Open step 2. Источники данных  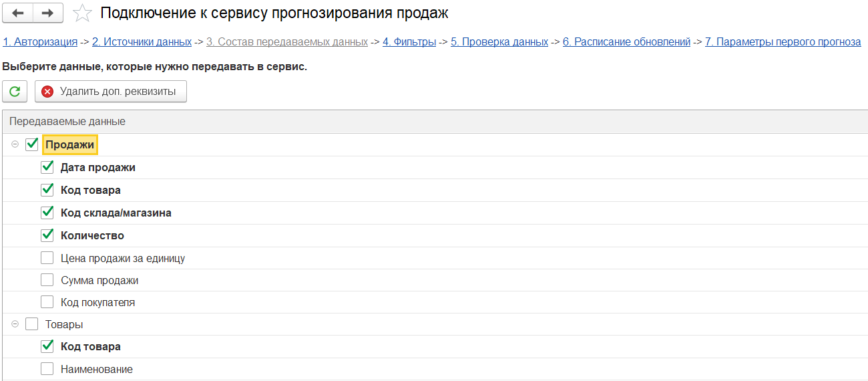(x=142, y=41)
